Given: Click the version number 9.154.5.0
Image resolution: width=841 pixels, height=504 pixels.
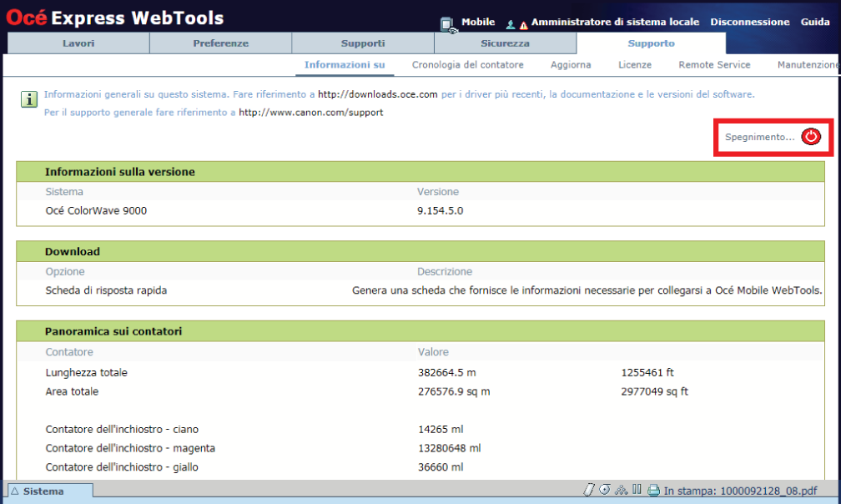Looking at the screenshot, I should (441, 211).
